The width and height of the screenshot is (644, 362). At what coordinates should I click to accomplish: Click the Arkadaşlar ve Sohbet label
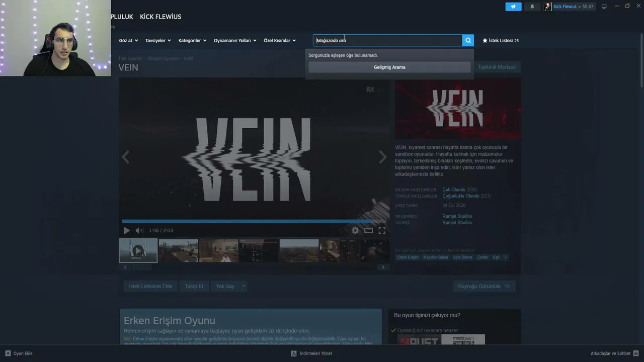pyautogui.click(x=610, y=353)
